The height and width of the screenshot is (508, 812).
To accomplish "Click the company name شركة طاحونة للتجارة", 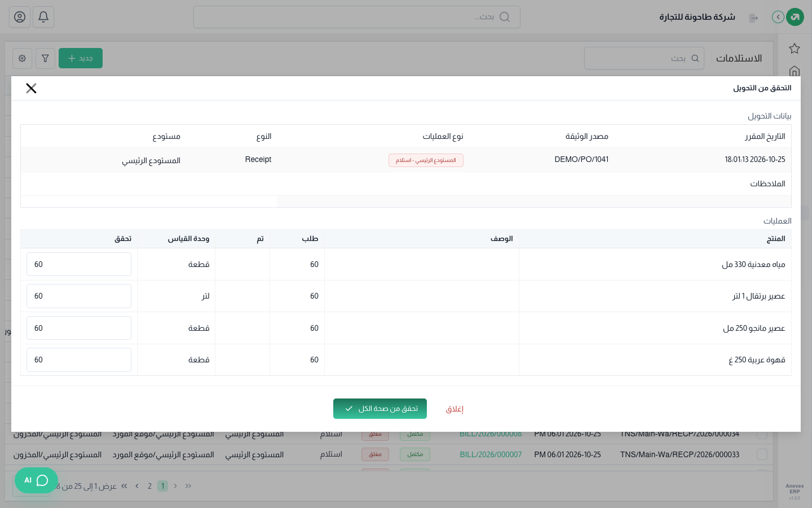I will [697, 17].
